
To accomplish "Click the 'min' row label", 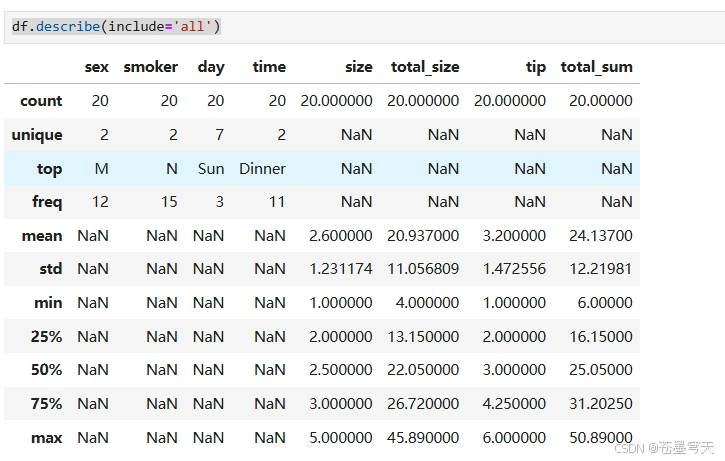I will coord(48,303).
